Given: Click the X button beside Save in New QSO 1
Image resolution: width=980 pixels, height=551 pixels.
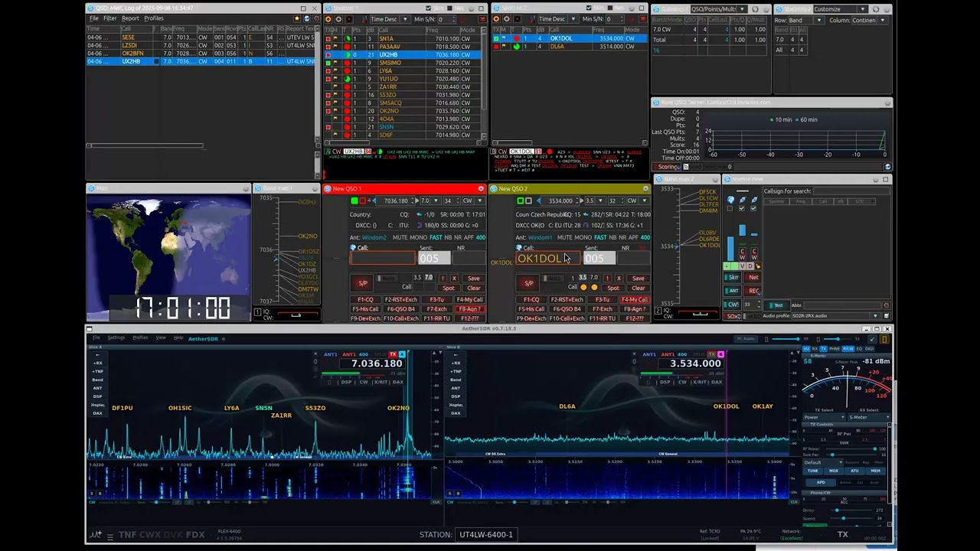Looking at the screenshot, I should pos(454,279).
